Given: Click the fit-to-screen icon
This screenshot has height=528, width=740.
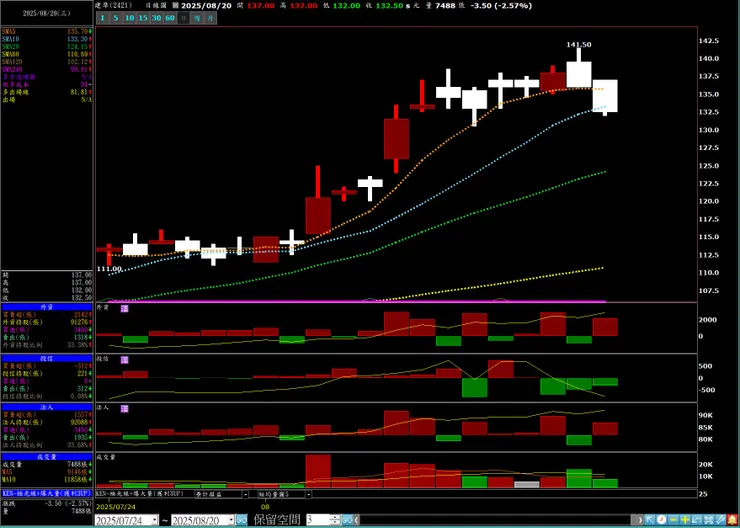Looking at the screenshot, I should (709, 520).
